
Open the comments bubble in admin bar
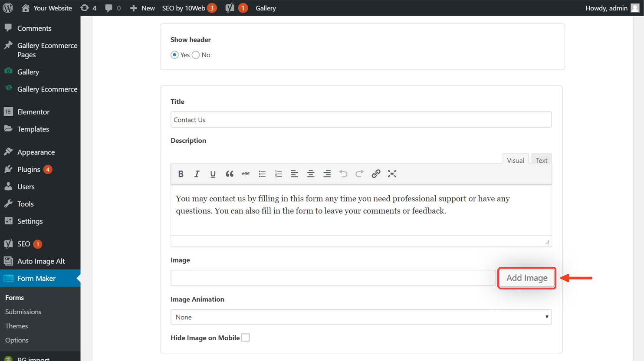(x=112, y=8)
